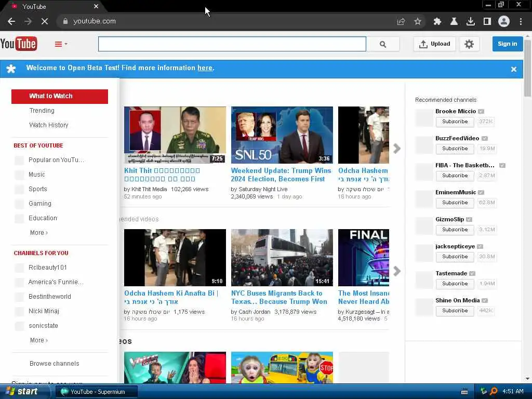The width and height of the screenshot is (532, 399).
Task: Stop page loading with X button
Action: click(x=45, y=21)
